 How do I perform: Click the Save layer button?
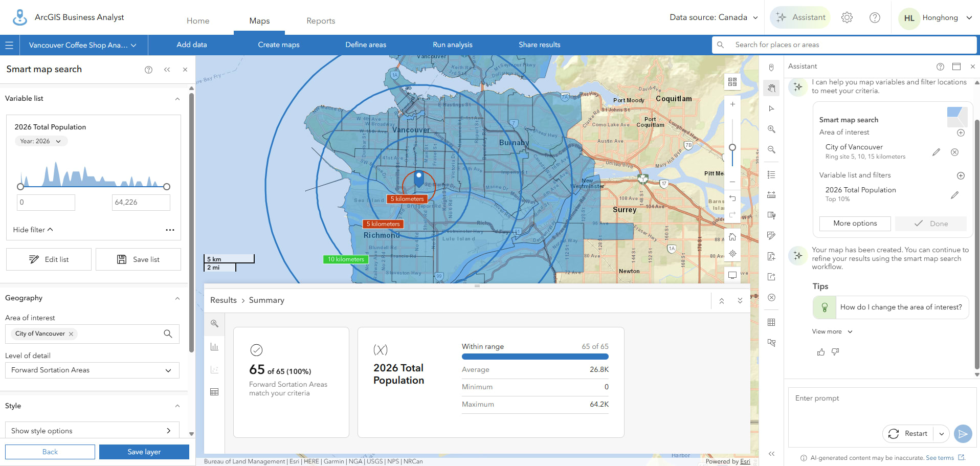point(144,452)
